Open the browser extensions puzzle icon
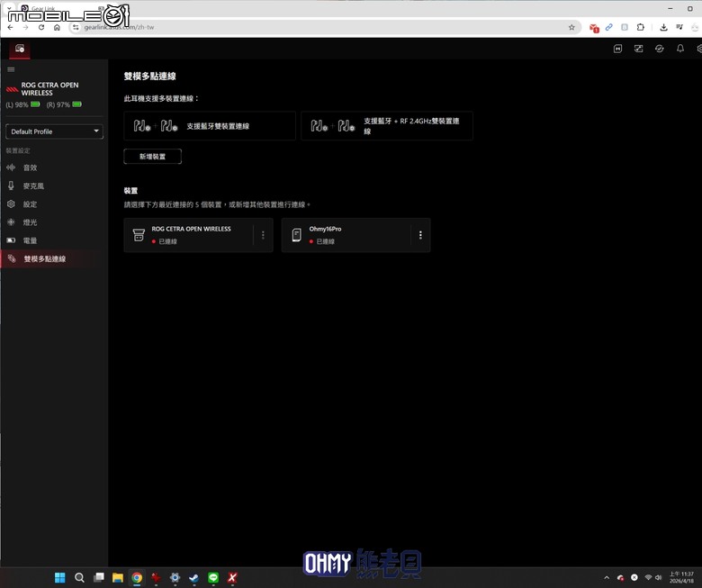This screenshot has height=588, width=702. [641, 27]
